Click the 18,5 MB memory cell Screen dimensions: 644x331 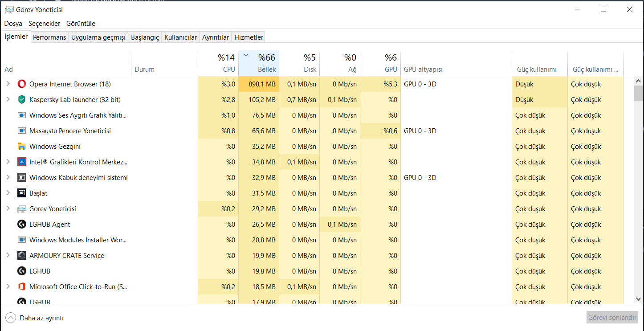[x=259, y=287]
